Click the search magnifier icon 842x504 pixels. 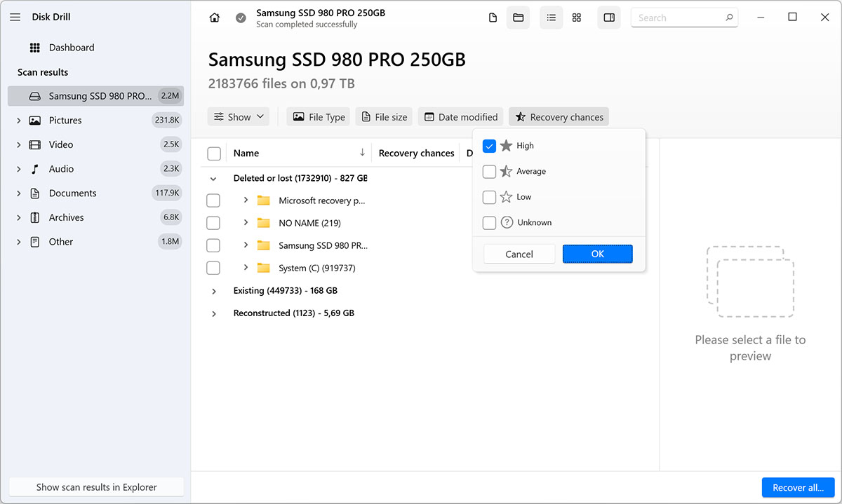coord(730,18)
